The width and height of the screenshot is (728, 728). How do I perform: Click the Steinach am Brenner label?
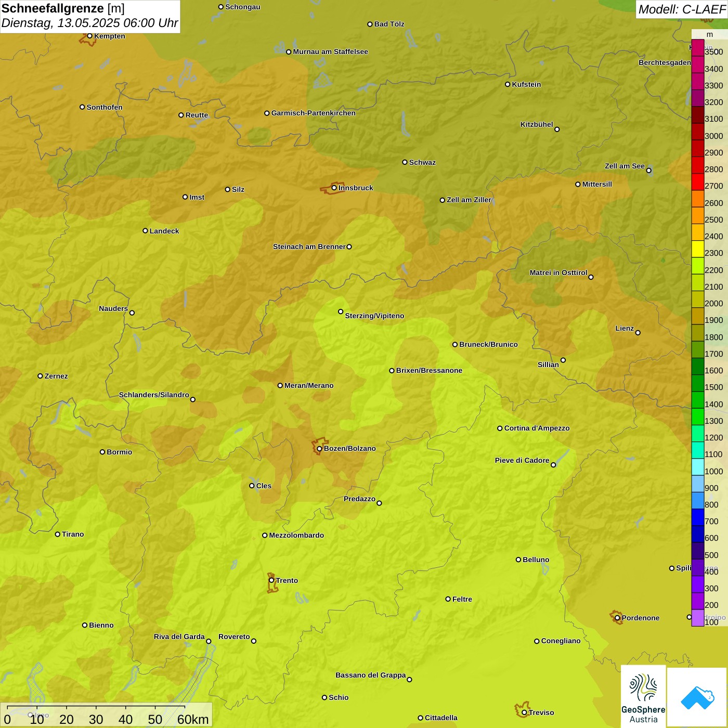[x=309, y=246]
